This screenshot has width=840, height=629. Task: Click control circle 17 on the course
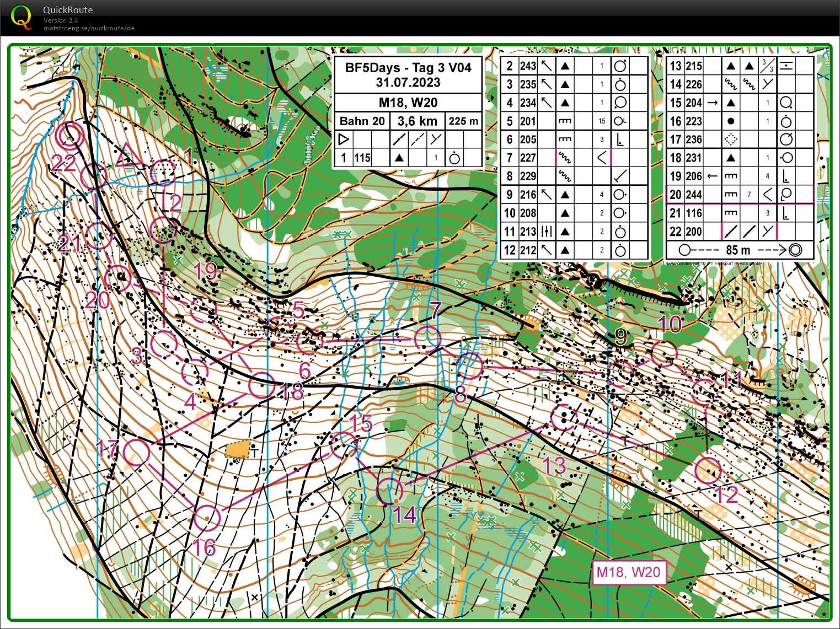click(136, 453)
